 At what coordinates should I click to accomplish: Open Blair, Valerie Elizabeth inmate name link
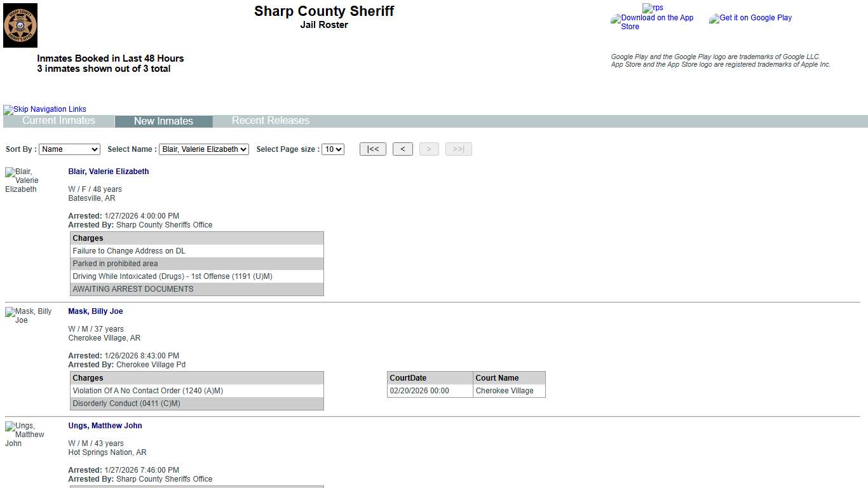(109, 172)
